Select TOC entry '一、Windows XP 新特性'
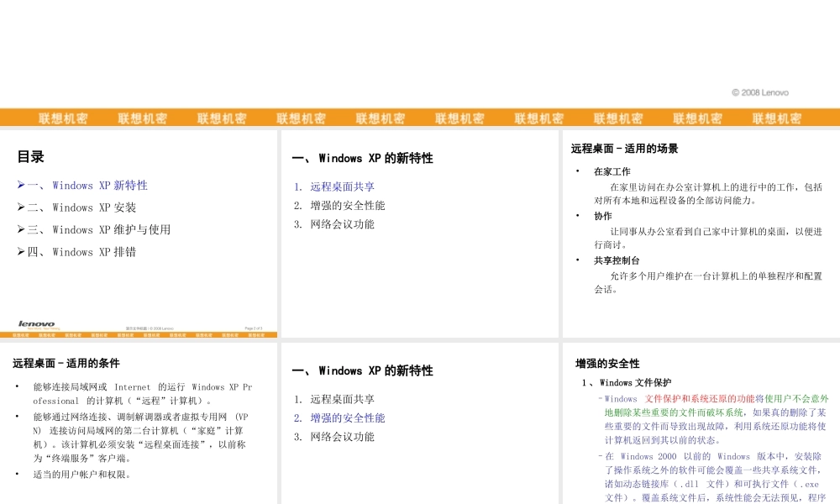The image size is (840, 504). pos(82,186)
